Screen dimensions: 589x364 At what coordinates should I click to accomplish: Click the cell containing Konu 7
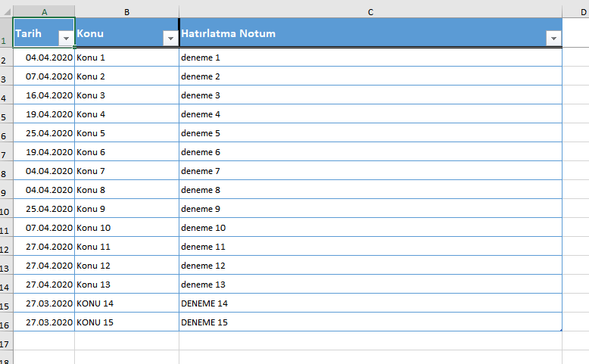(126, 171)
